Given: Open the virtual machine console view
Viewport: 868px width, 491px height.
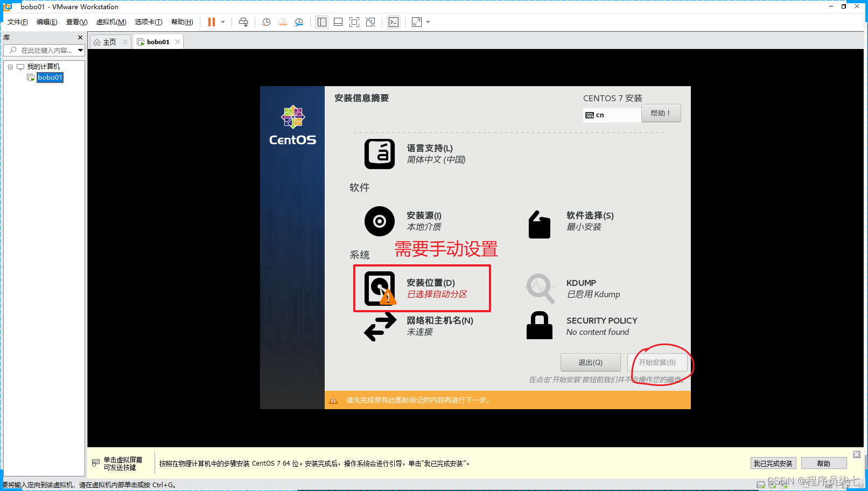Looking at the screenshot, I should coord(394,22).
